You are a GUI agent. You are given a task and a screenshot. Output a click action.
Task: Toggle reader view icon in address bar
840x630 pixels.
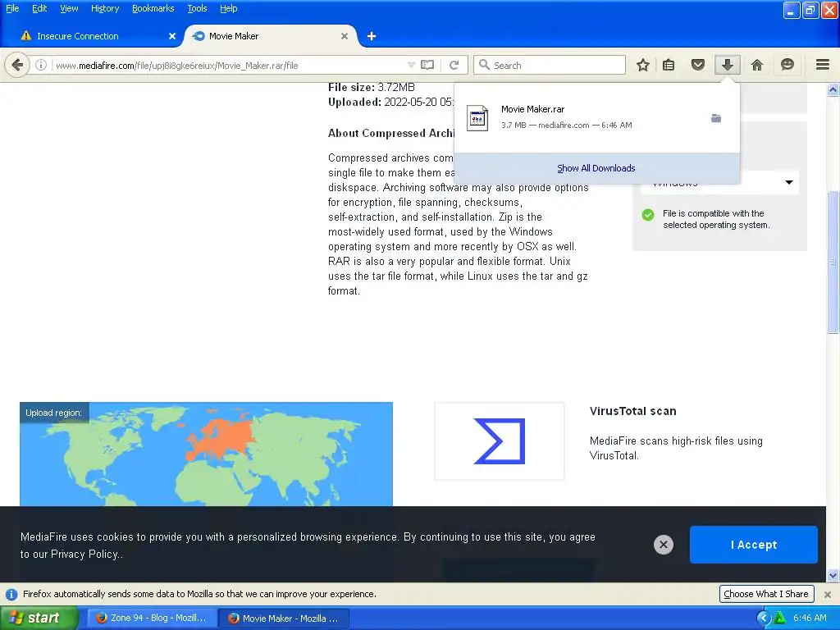click(x=427, y=66)
